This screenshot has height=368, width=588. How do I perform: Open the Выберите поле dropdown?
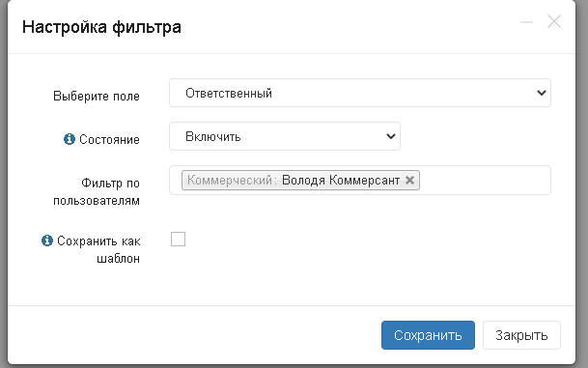360,93
